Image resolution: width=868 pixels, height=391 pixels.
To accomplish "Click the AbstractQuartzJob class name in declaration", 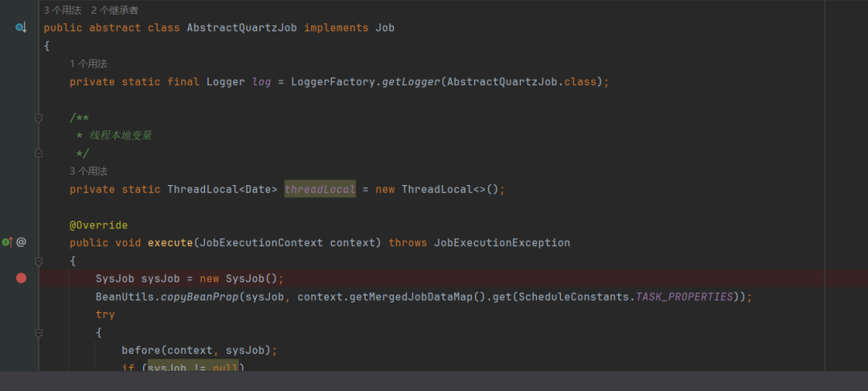I will click(242, 27).
